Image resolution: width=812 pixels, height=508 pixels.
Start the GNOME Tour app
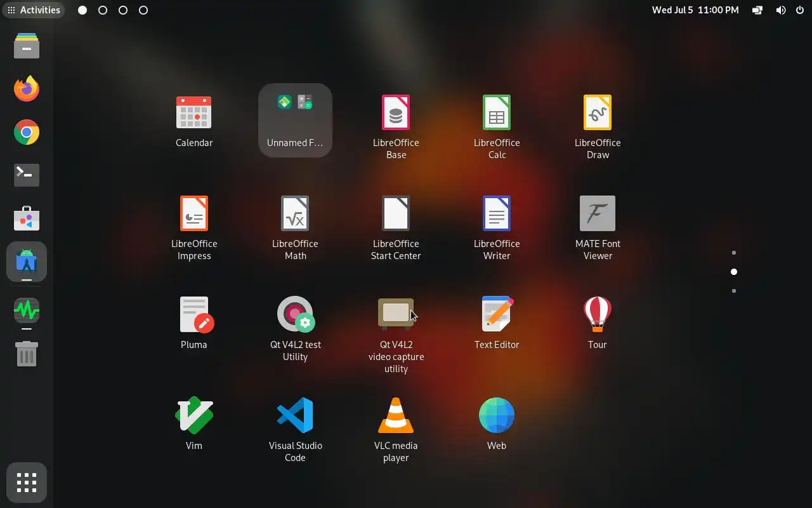tap(598, 323)
